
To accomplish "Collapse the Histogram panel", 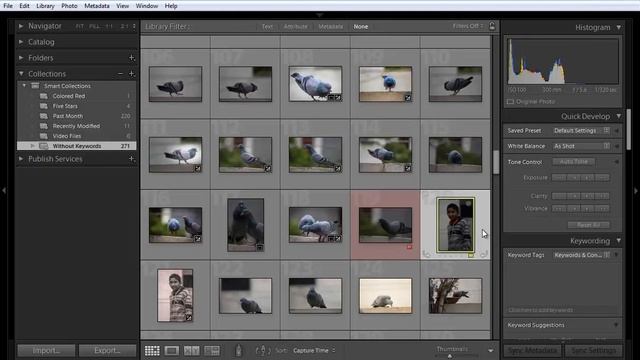I will coord(619,27).
